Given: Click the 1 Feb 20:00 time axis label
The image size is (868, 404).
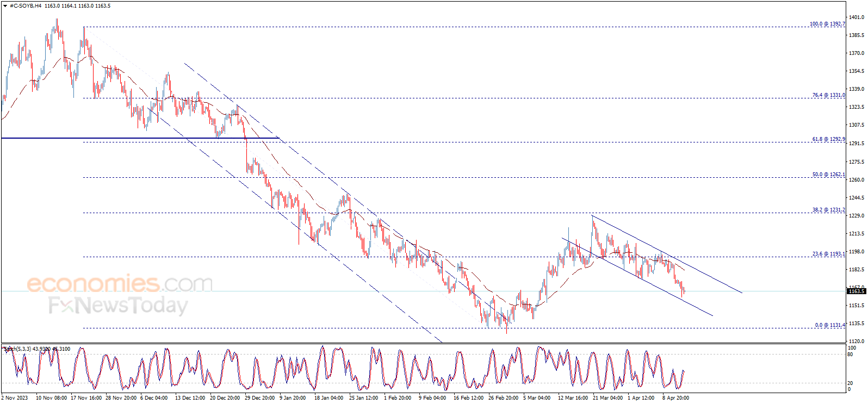Looking at the screenshot, I should click(x=398, y=398).
